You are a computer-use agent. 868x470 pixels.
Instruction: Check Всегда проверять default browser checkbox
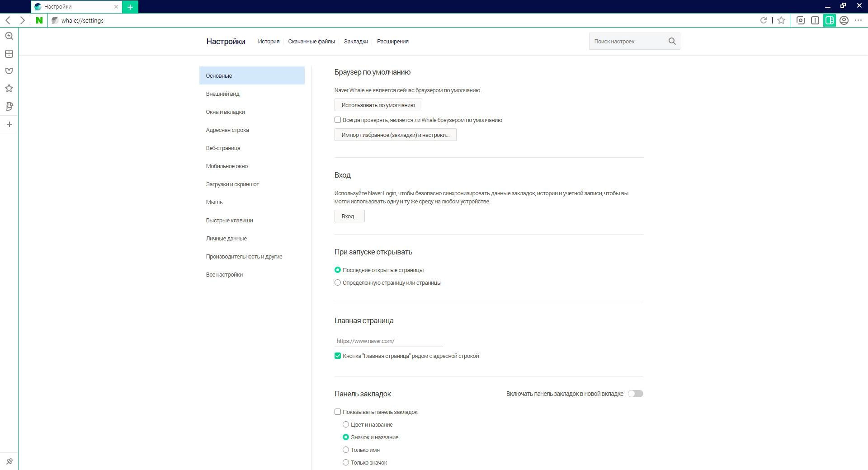(x=338, y=120)
